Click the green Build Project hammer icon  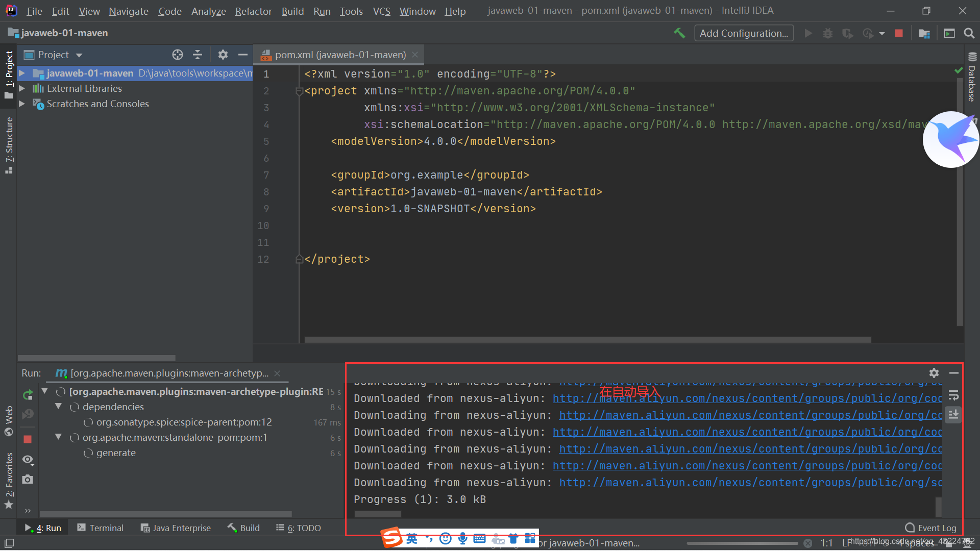click(x=679, y=33)
